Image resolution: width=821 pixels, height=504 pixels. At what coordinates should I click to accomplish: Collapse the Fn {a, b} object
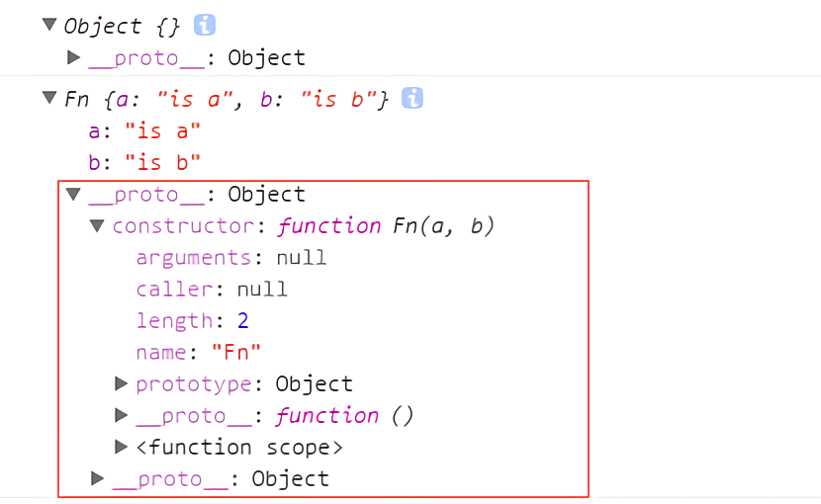(x=49, y=98)
